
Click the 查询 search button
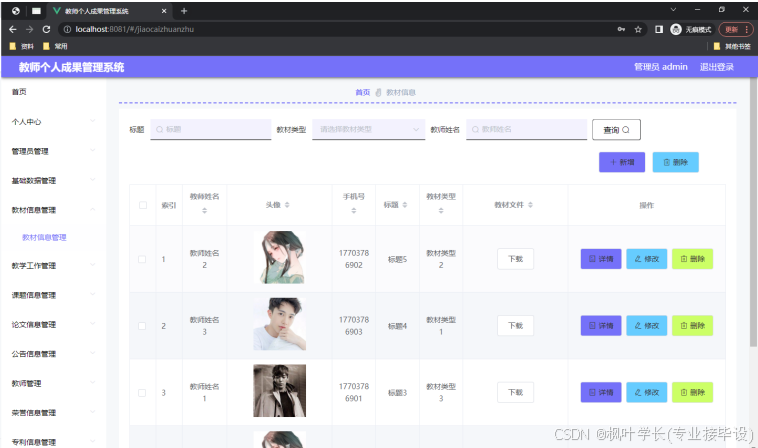(x=616, y=130)
